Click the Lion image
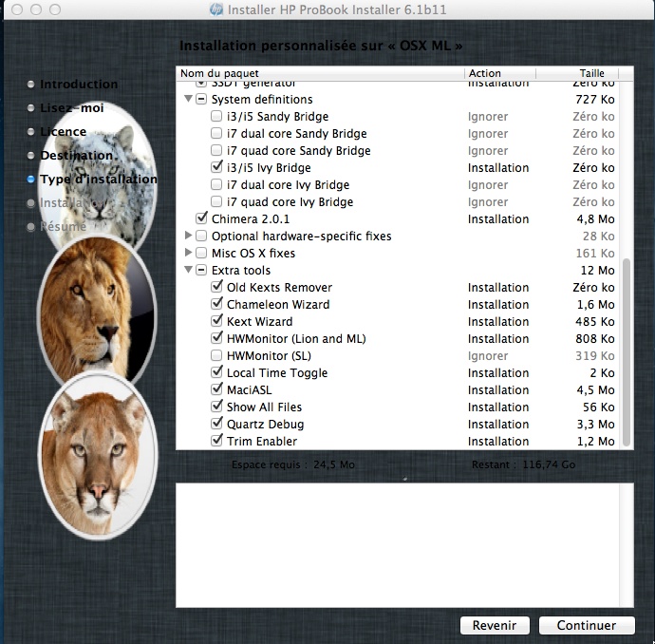This screenshot has width=655, height=644. pyautogui.click(x=97, y=310)
